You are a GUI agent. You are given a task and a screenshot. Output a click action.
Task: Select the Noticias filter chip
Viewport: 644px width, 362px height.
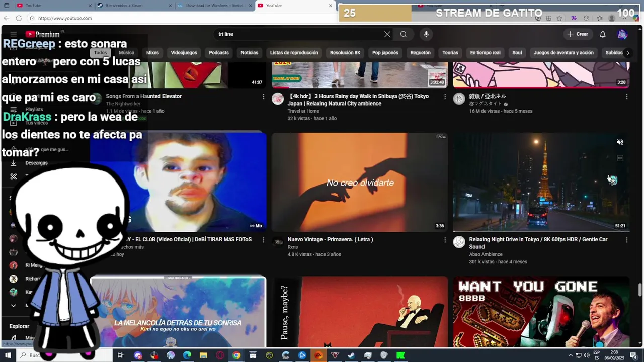249,53
